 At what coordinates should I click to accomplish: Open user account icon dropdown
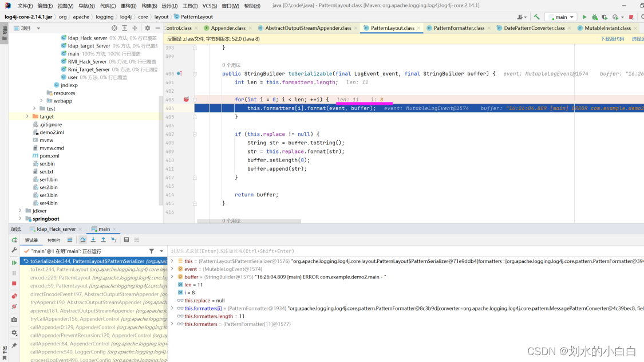click(521, 17)
